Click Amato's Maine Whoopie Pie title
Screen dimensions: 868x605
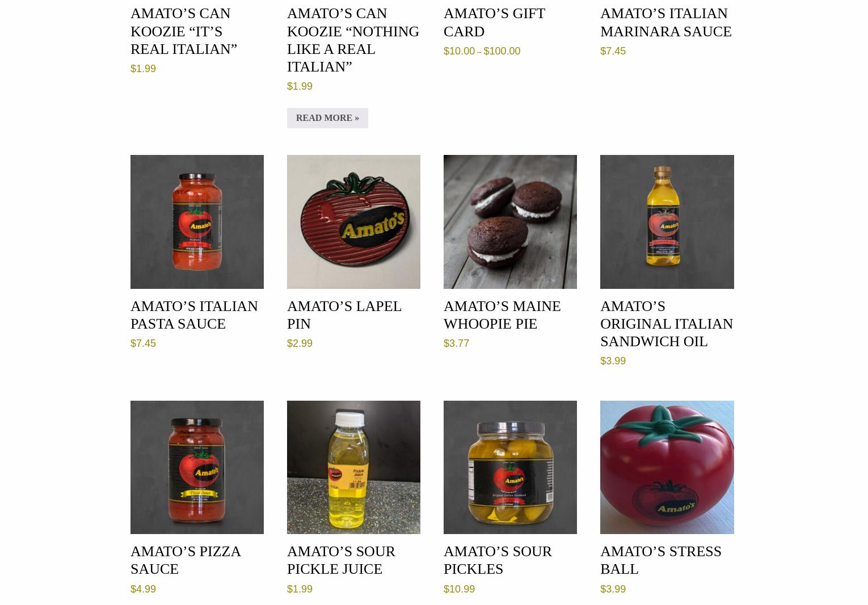[x=502, y=314]
